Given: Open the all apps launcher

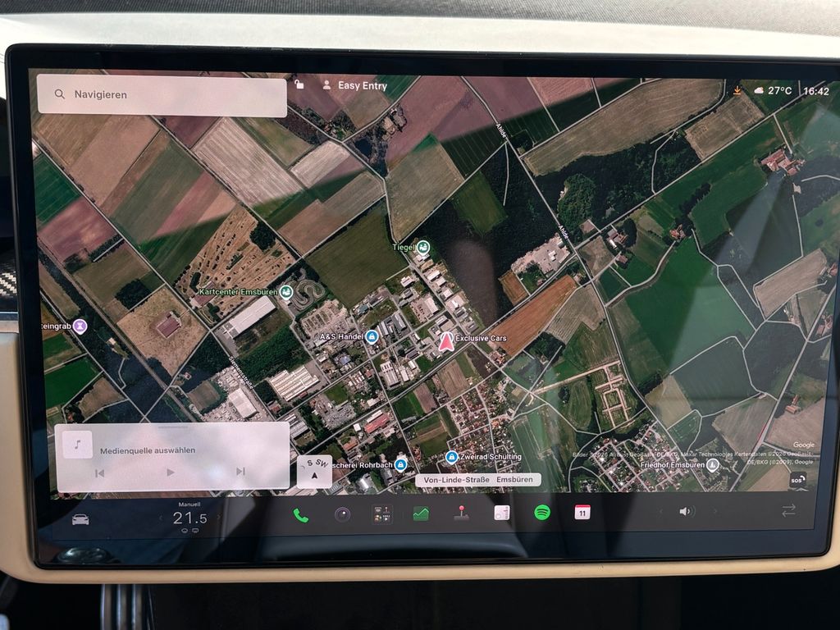Looking at the screenshot, I should 382,514.
